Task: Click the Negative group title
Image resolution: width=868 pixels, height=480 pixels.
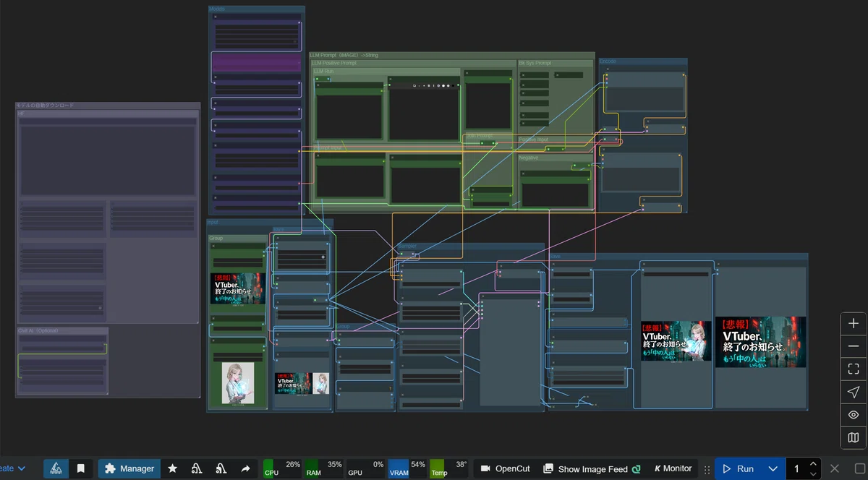Action: coord(529,158)
